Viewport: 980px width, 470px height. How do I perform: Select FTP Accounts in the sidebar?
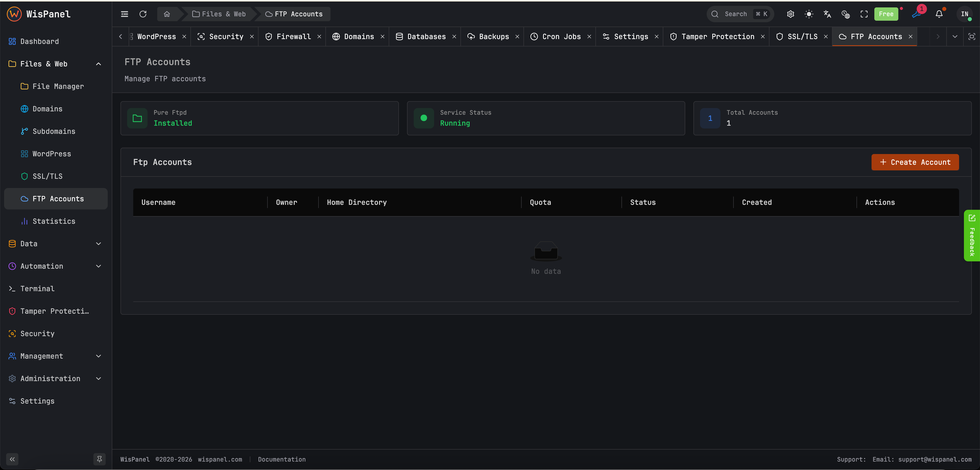tap(56, 198)
